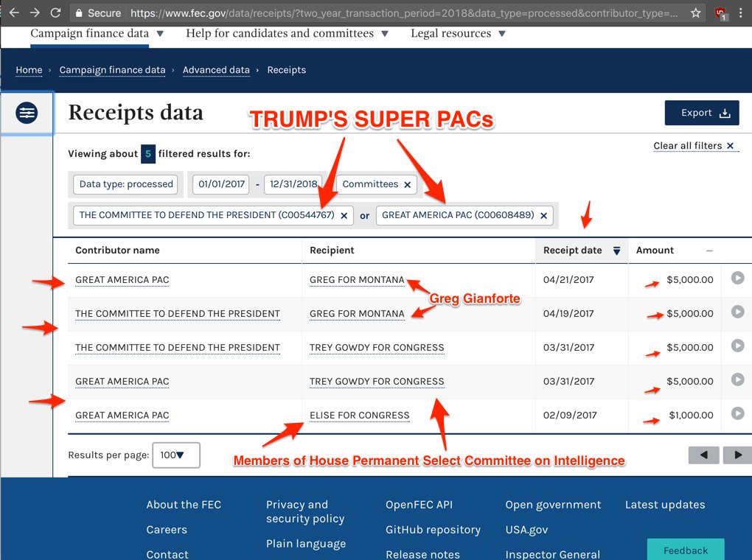Sort by the Amount column
The height and width of the screenshot is (560, 752).
tap(675, 251)
